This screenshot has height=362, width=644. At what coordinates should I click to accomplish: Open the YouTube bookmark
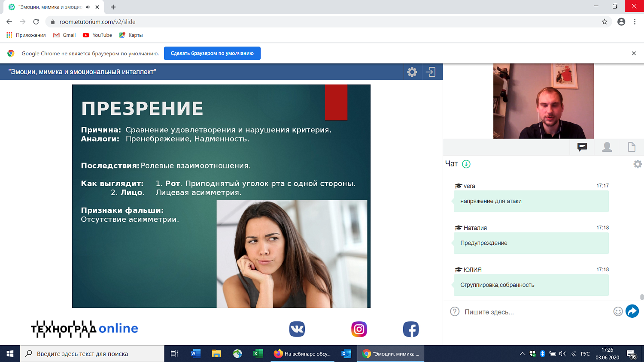click(x=97, y=35)
